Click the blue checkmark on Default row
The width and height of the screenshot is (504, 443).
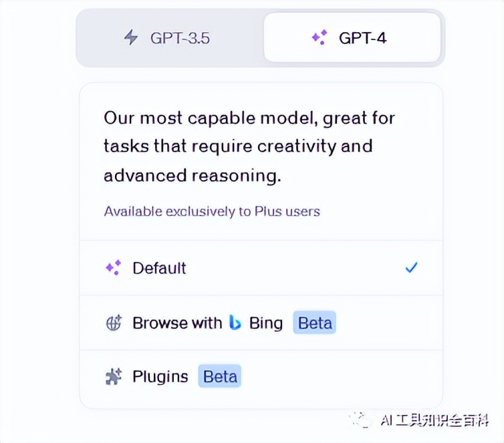(412, 268)
